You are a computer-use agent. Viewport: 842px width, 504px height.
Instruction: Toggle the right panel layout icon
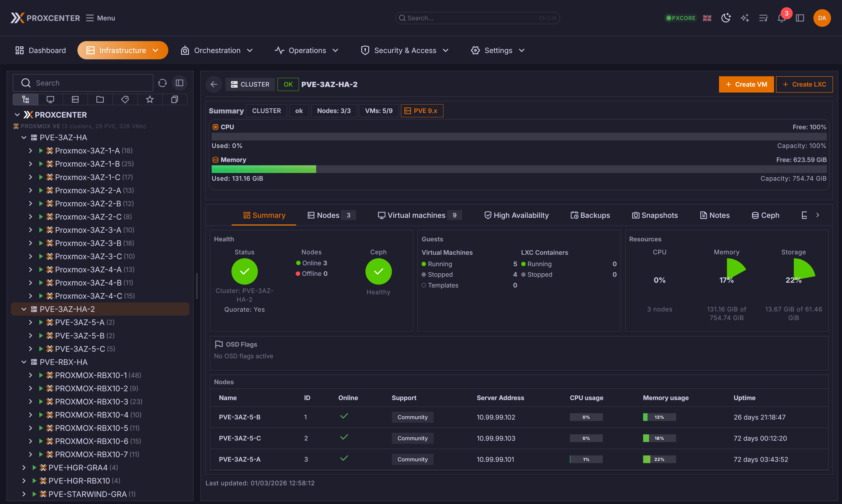pos(800,18)
